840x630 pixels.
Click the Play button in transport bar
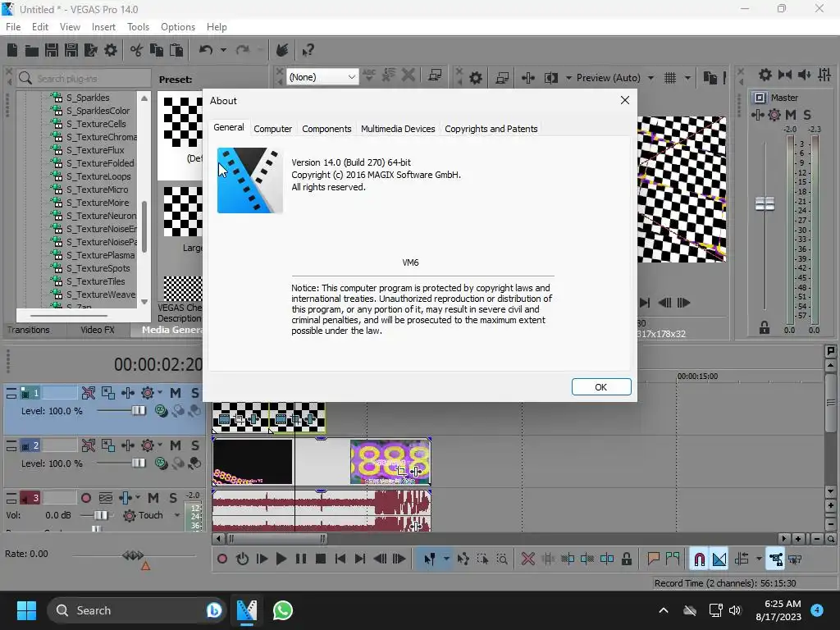click(x=281, y=559)
